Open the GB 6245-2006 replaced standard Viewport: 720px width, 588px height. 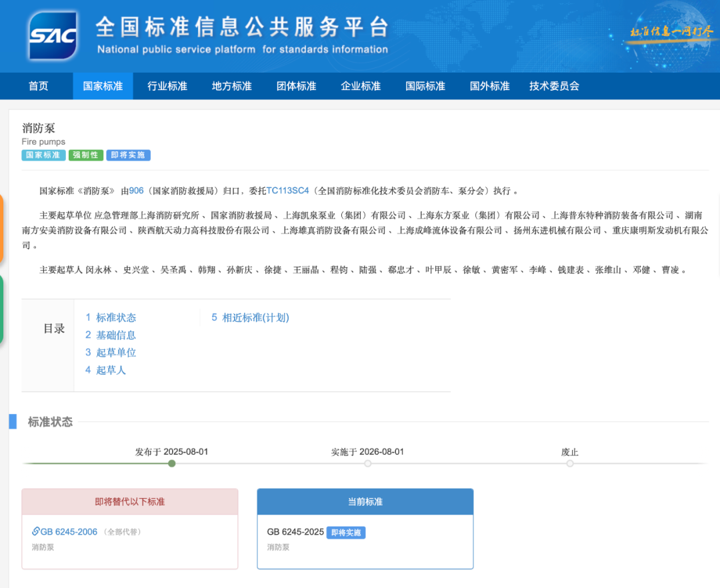(69, 531)
